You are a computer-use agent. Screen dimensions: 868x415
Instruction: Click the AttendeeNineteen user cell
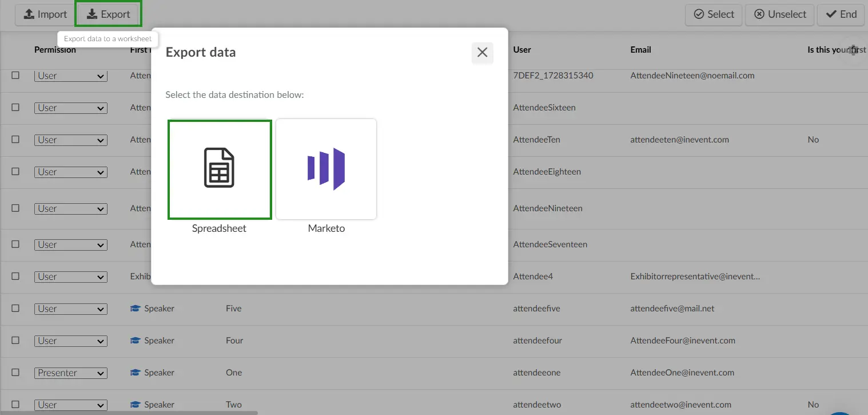click(x=548, y=208)
